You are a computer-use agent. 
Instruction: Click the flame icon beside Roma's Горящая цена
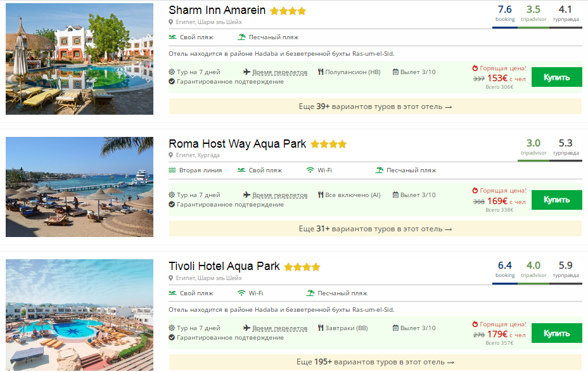click(x=475, y=190)
